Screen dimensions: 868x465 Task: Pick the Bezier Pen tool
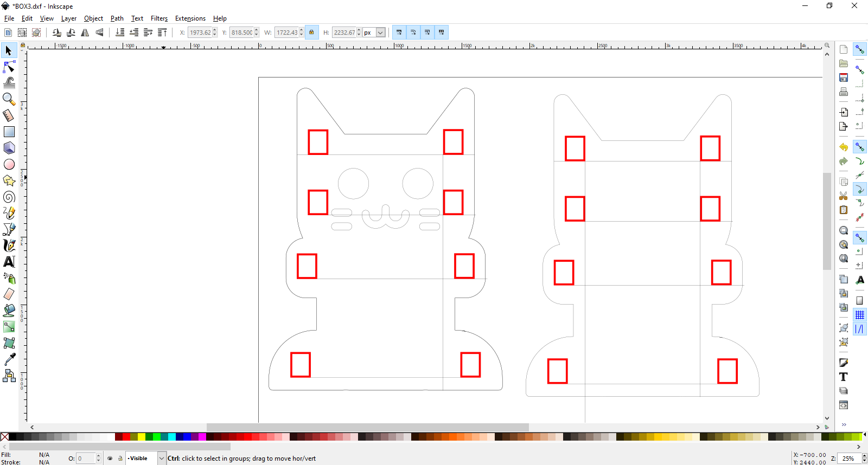coord(9,229)
